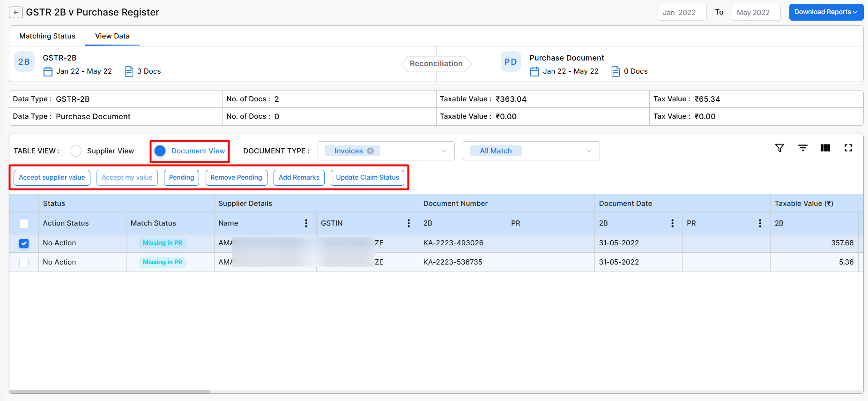868x401 pixels.
Task: Click Accept my value button
Action: coord(127,178)
